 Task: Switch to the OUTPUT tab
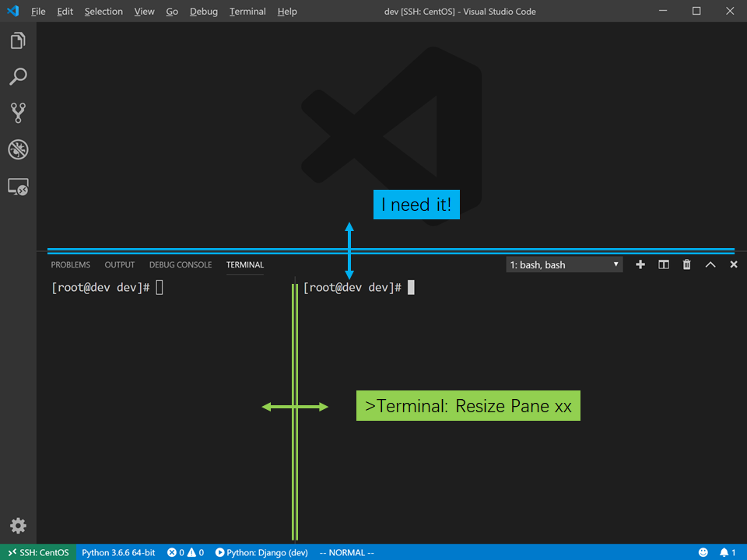[x=119, y=265]
